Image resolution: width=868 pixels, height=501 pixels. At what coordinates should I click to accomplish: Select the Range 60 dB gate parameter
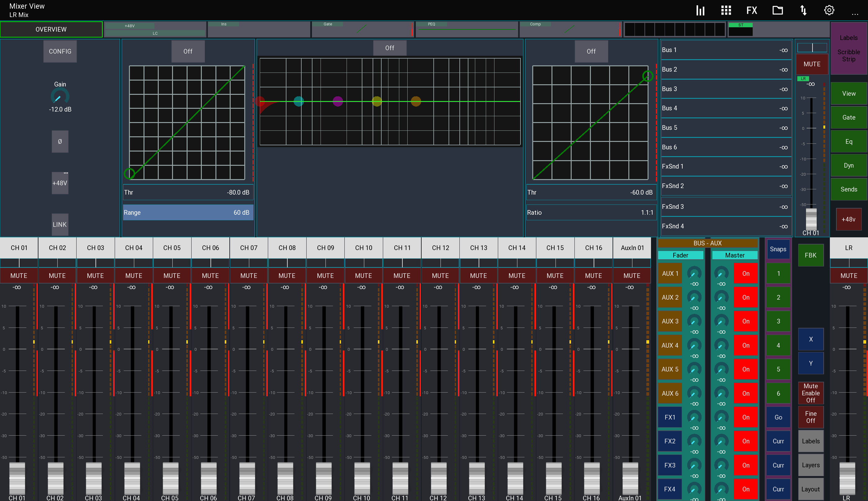coord(188,212)
